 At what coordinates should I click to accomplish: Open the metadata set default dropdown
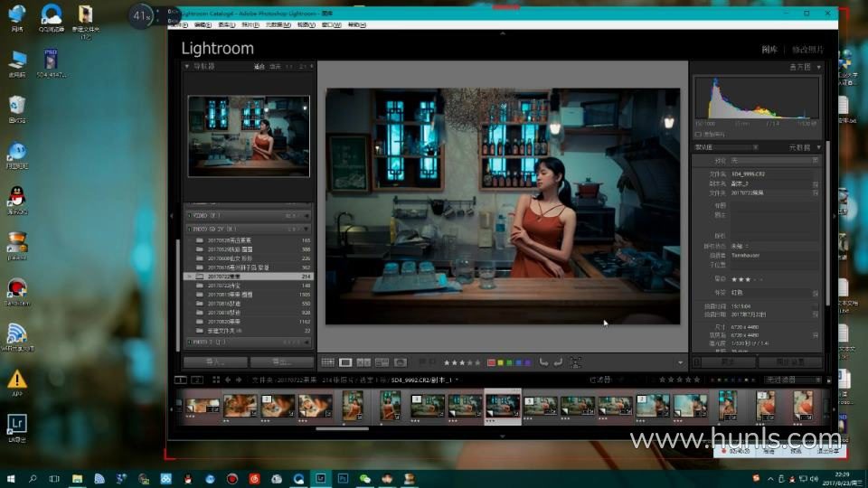726,147
